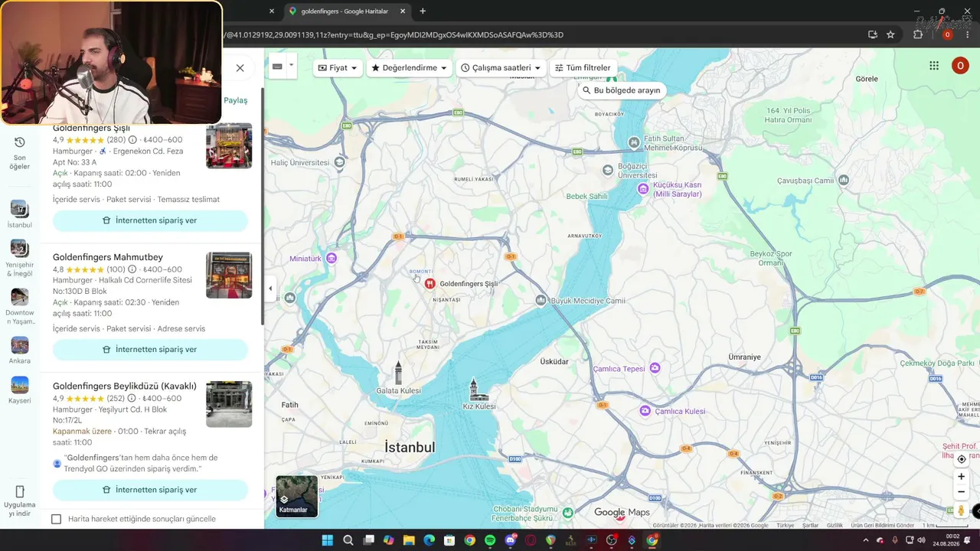Clear search with the X button
Image resolution: width=980 pixels, height=551 pixels.
(240, 68)
